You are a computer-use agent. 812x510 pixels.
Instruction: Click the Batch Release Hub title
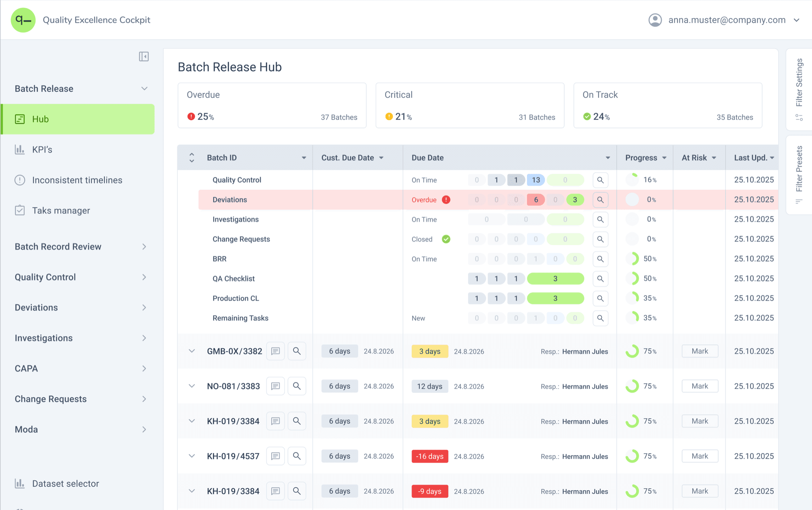[230, 67]
